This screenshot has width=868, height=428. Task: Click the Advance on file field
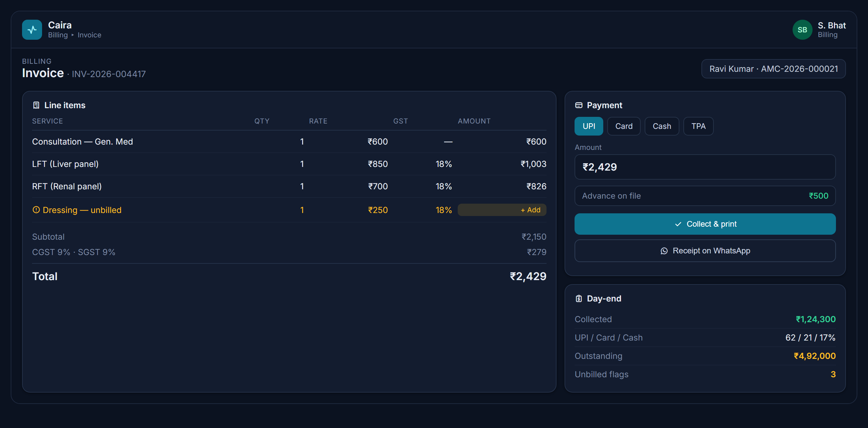[x=705, y=196]
